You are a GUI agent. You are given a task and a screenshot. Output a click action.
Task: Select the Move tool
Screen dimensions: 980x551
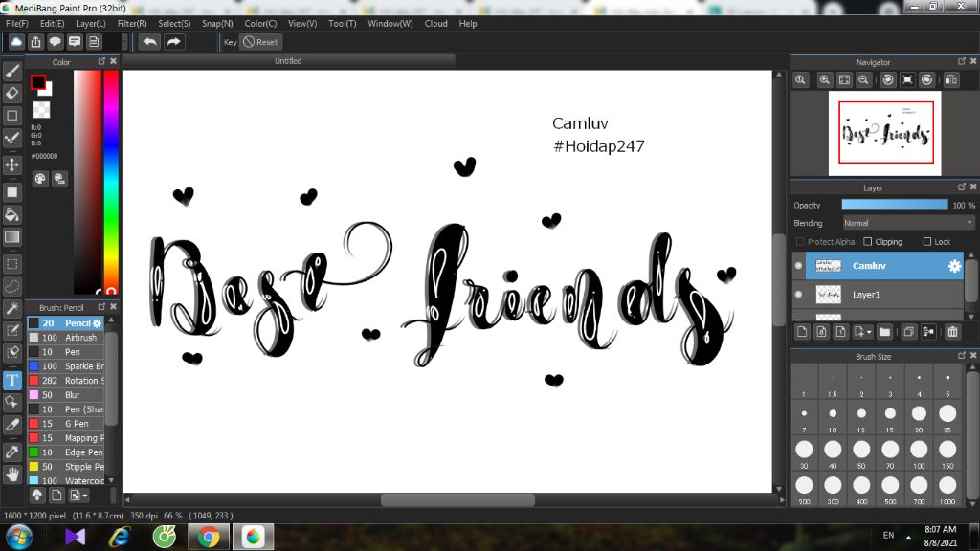coord(11,165)
